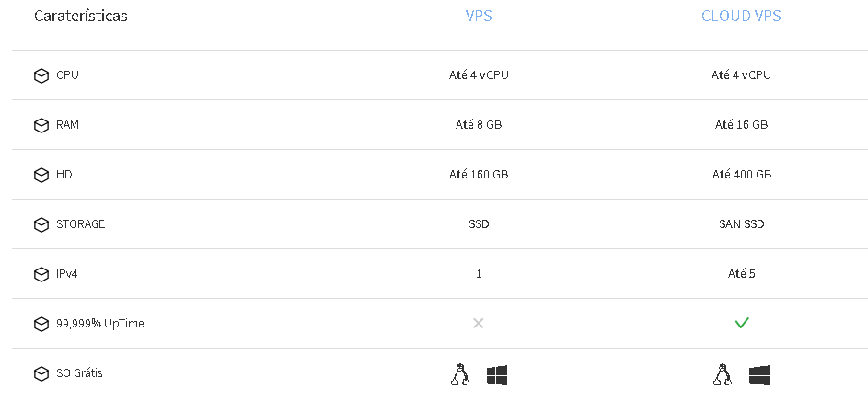Click the cube icon beside 99,999% UpTime
868x401 pixels.
click(x=41, y=324)
